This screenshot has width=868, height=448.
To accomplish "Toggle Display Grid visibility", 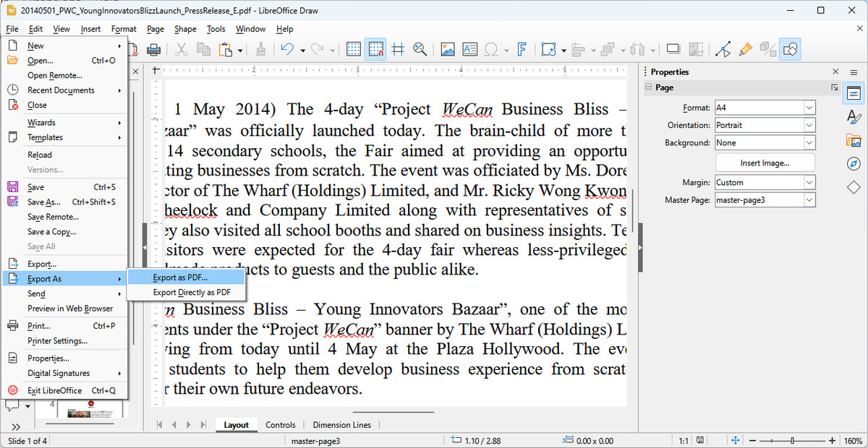I will pos(353,48).
